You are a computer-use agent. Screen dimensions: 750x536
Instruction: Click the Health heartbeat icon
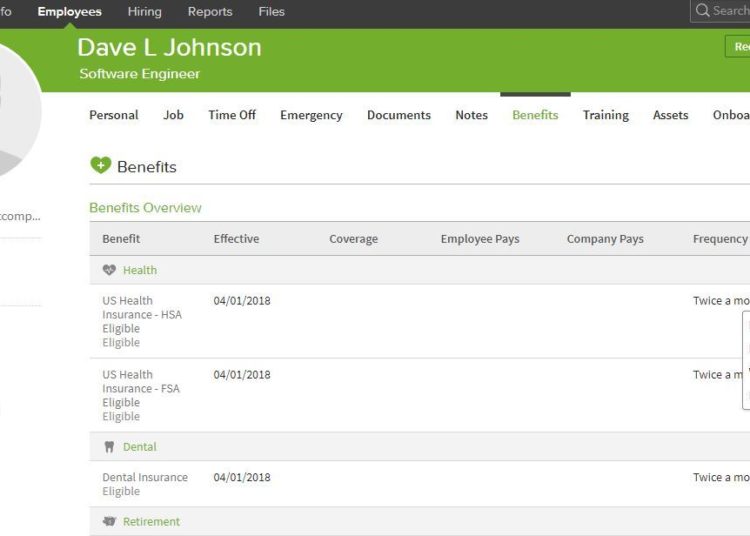click(109, 270)
